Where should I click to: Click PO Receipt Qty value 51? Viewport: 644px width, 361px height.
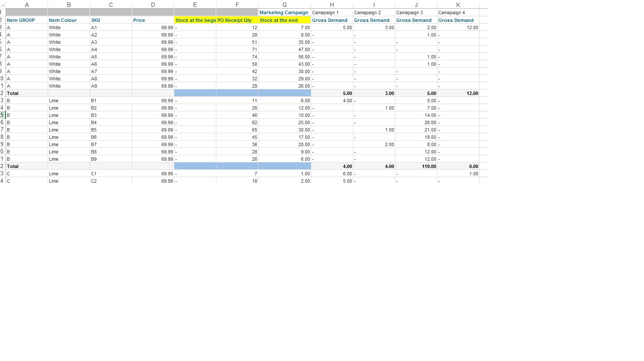[237, 42]
